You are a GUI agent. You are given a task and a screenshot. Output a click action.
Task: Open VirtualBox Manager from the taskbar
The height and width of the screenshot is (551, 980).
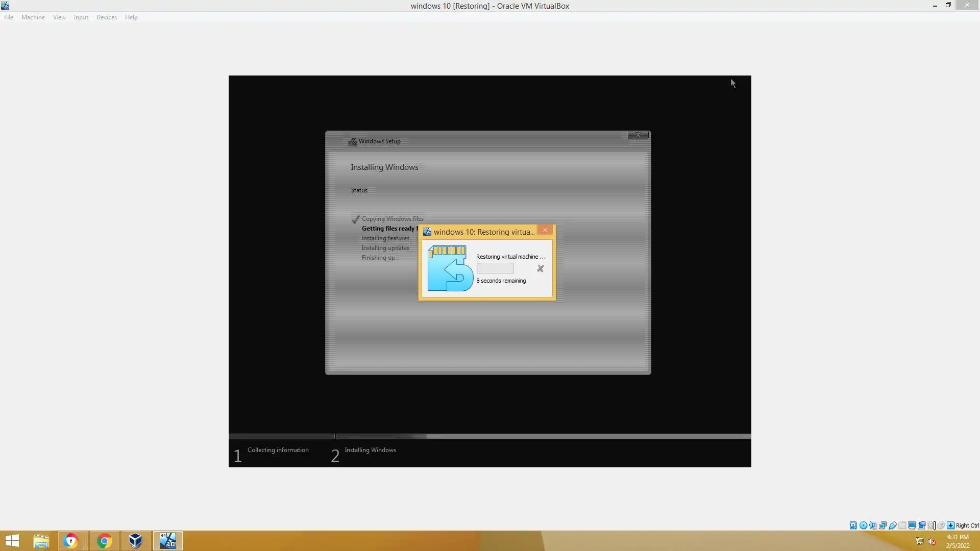point(135,541)
